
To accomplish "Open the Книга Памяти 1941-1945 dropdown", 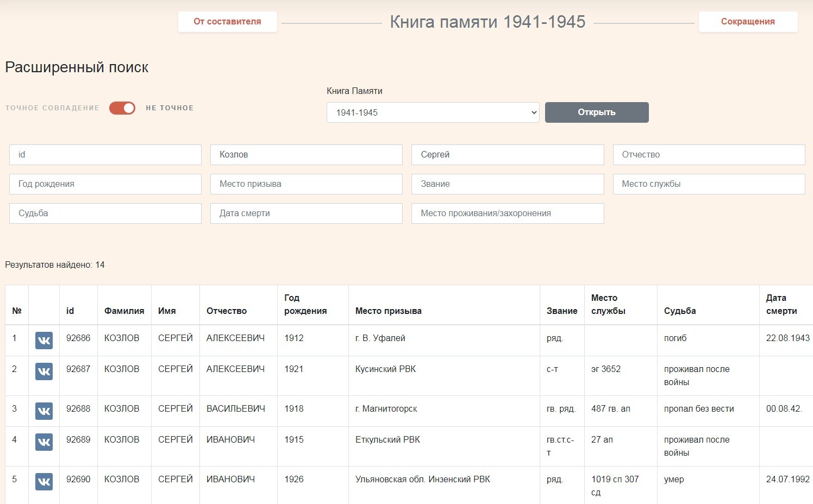I will tap(433, 112).
